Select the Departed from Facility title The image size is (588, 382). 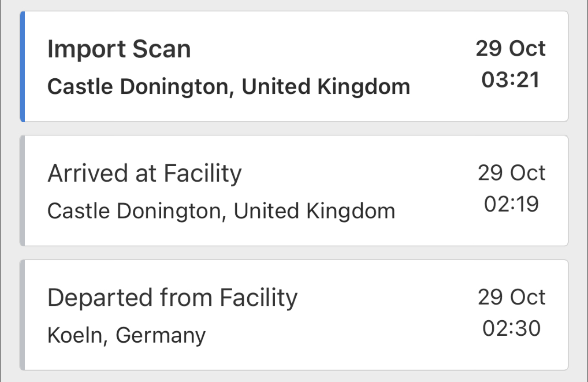pos(173,298)
